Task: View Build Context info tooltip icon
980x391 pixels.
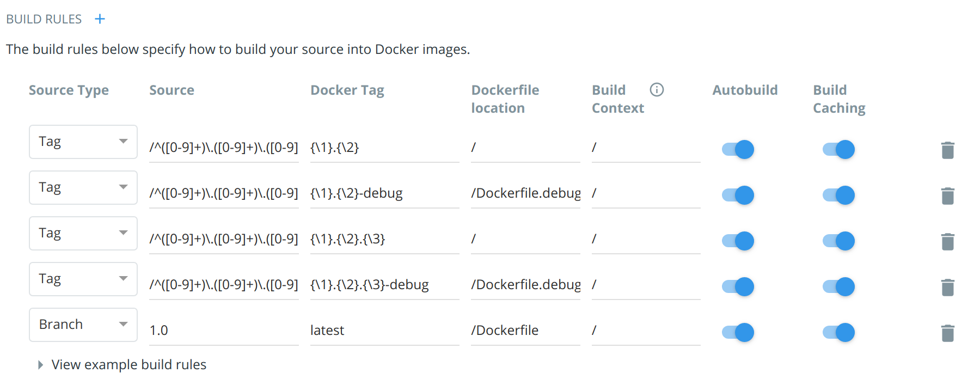Action: pyautogui.click(x=657, y=90)
